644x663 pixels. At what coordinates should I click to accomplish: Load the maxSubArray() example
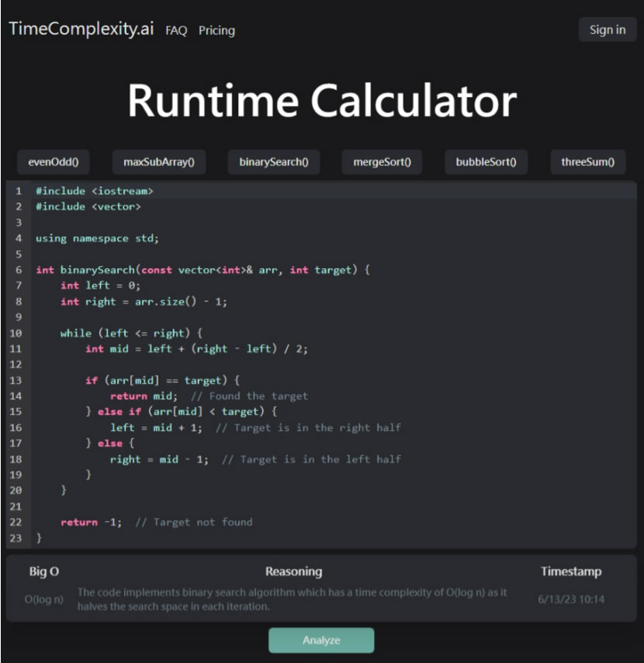point(159,162)
